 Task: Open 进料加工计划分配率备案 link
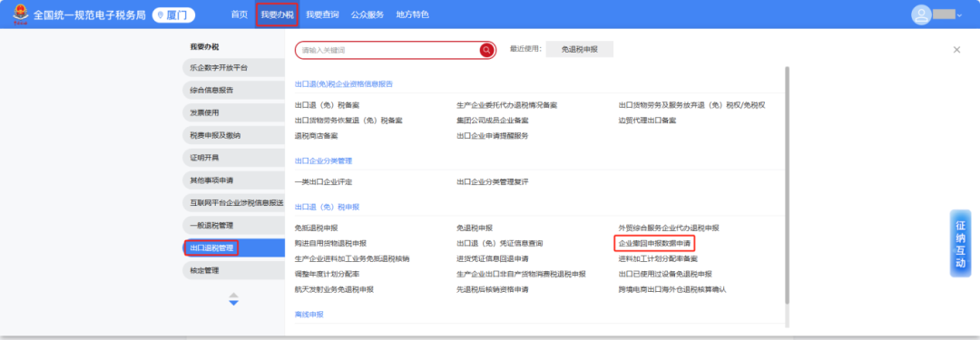coord(658,258)
